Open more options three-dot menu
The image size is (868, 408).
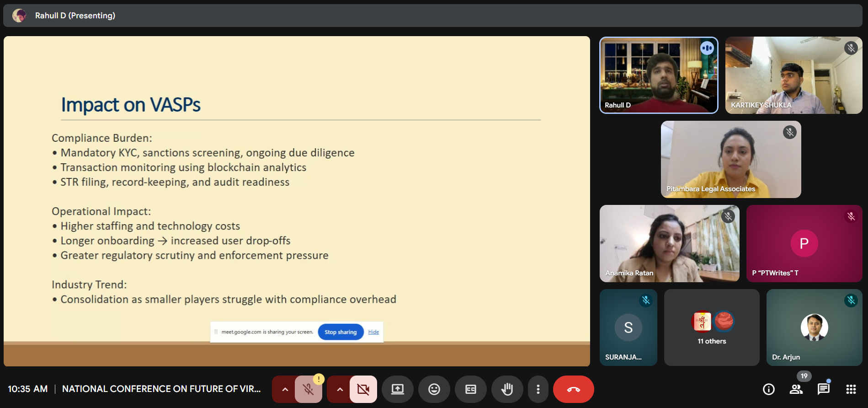click(x=538, y=389)
